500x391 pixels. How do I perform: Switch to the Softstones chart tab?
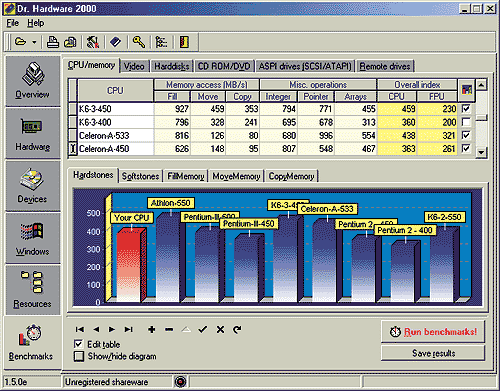pos(140,176)
